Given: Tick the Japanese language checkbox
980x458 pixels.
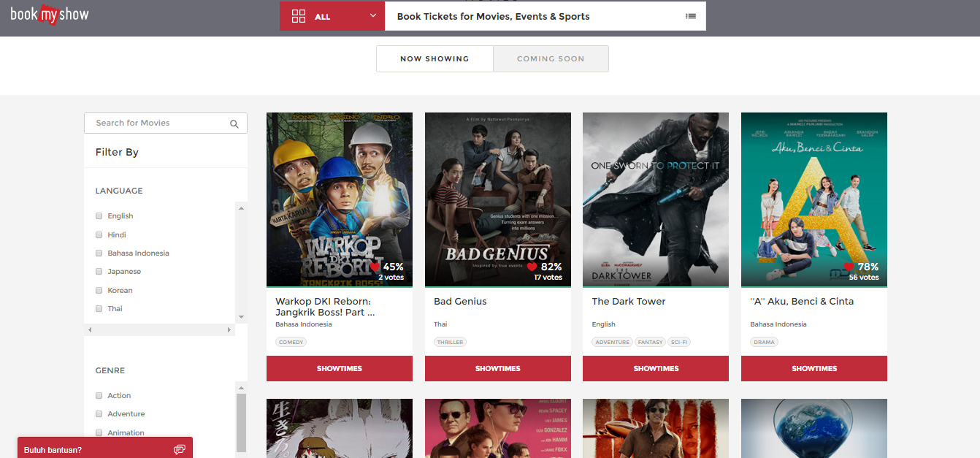Looking at the screenshot, I should (x=99, y=271).
